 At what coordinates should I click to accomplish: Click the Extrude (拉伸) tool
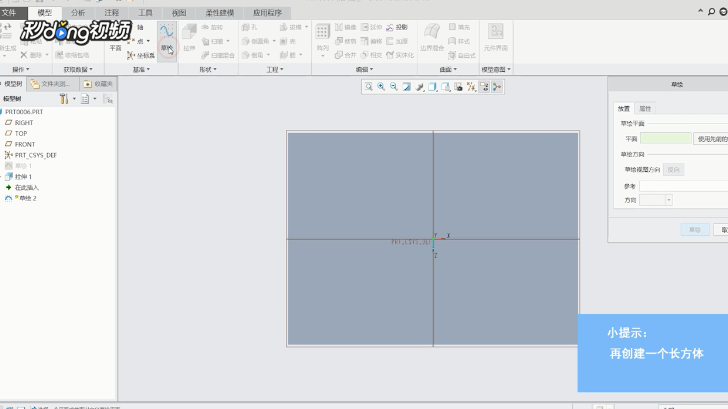pyautogui.click(x=189, y=37)
